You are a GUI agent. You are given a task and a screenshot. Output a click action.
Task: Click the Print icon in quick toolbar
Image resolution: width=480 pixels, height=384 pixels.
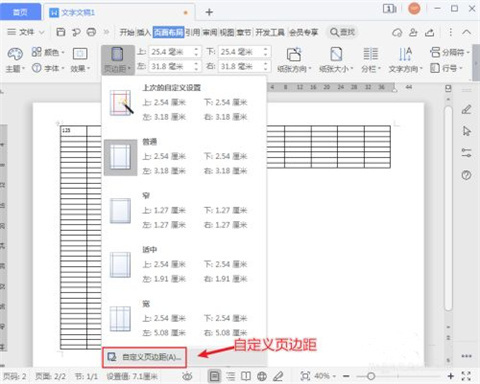click(x=91, y=32)
